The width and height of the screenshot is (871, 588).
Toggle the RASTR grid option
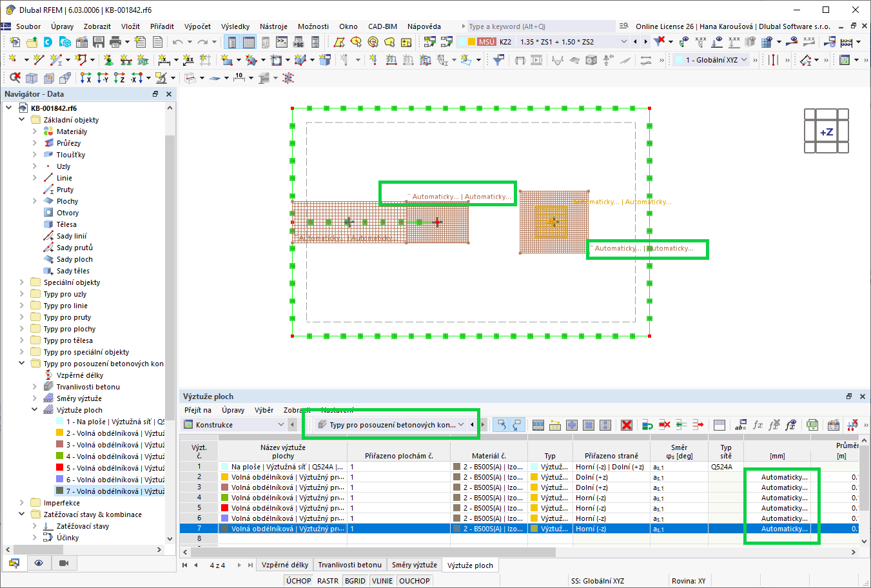328,581
